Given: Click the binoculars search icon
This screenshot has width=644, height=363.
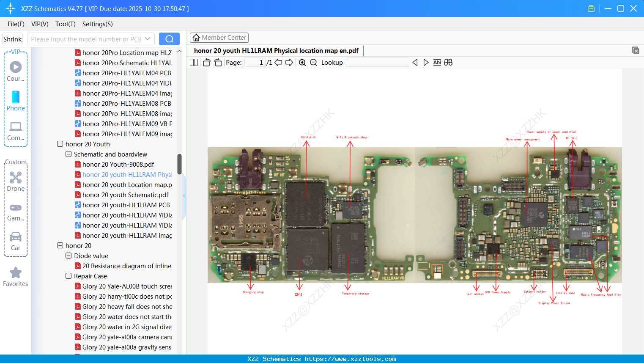Looking at the screenshot, I should [x=448, y=63].
